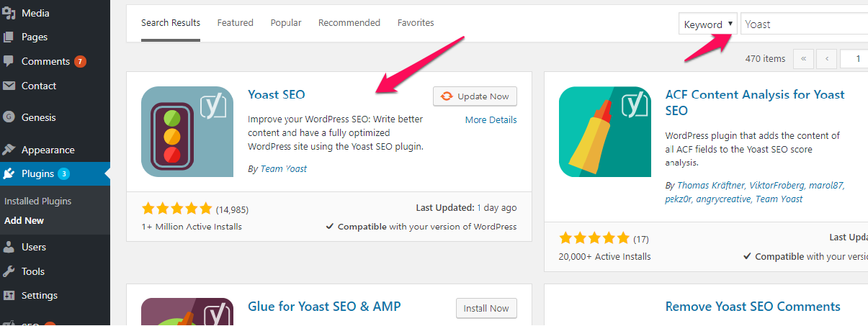
Task: Click the Appearance paintbrush icon
Action: pos(9,150)
